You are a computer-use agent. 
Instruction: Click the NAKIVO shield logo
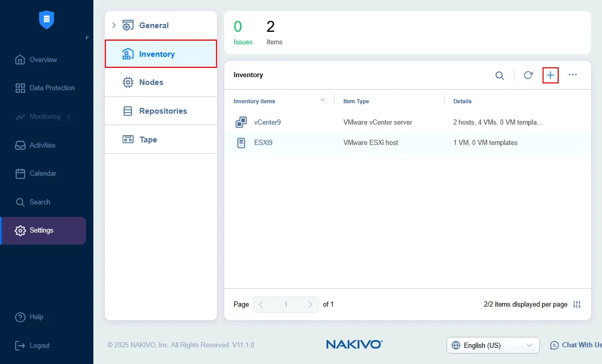pos(46,20)
